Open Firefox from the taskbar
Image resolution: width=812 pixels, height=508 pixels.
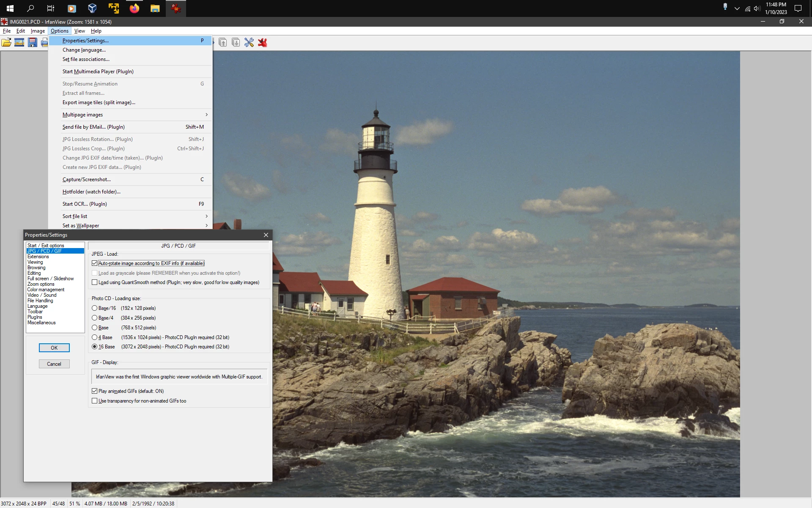(x=134, y=8)
